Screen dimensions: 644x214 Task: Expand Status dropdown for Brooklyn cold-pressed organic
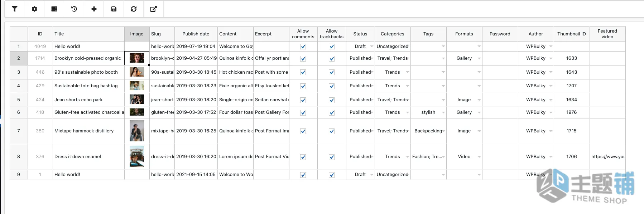tap(372, 58)
